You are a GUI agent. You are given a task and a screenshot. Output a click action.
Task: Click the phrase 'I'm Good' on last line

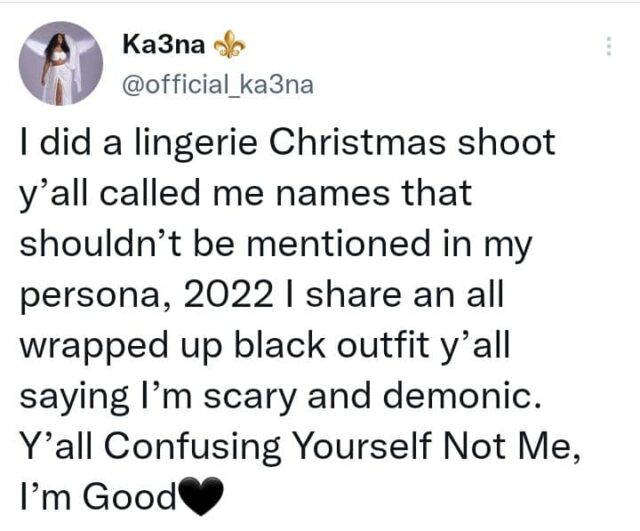98,495
